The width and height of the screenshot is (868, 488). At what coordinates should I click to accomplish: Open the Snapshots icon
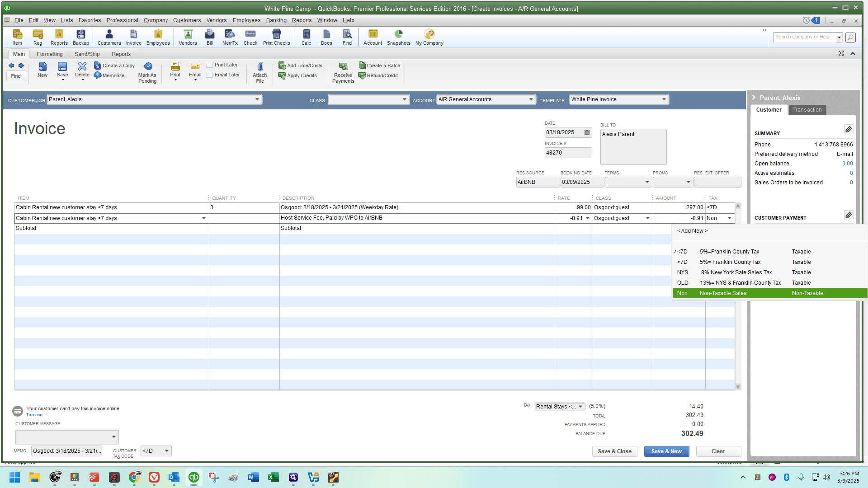coord(398,37)
